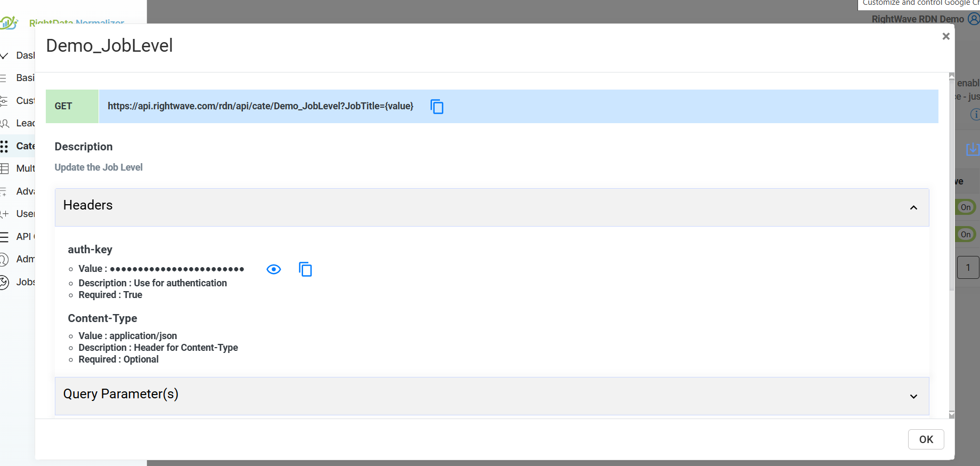Image resolution: width=980 pixels, height=466 pixels.
Task: Click the dialog scrollbar up arrow
Action: click(x=952, y=76)
